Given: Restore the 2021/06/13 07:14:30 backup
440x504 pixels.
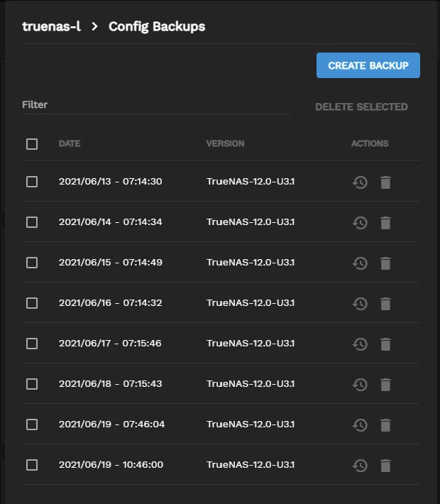Looking at the screenshot, I should pos(360,182).
